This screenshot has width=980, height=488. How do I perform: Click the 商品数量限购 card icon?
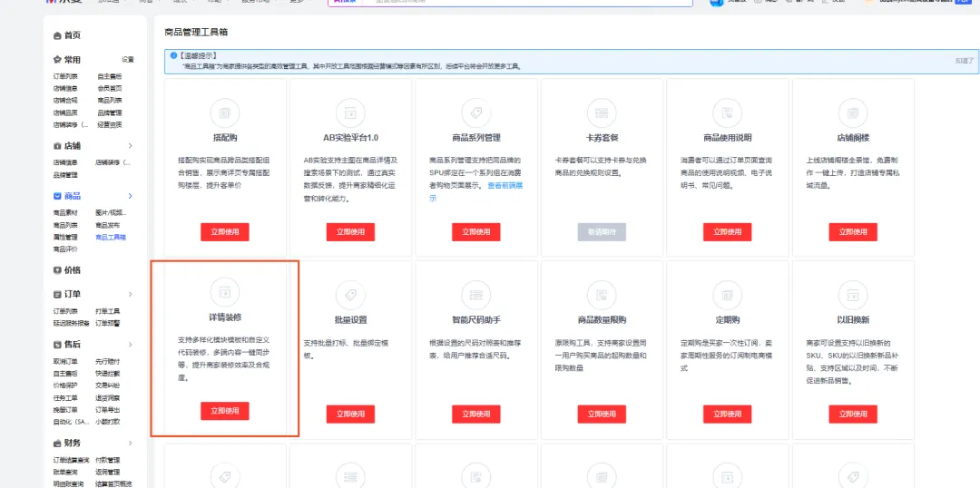pyautogui.click(x=602, y=294)
